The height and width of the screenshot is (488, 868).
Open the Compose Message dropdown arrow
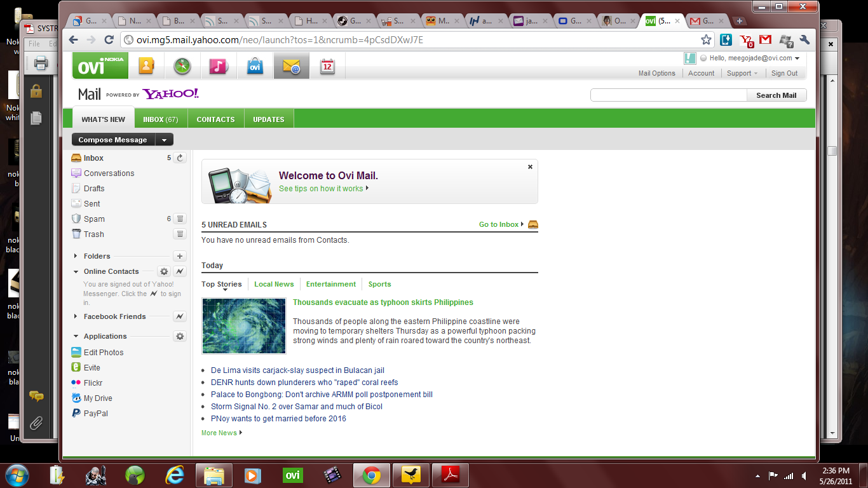pos(164,140)
